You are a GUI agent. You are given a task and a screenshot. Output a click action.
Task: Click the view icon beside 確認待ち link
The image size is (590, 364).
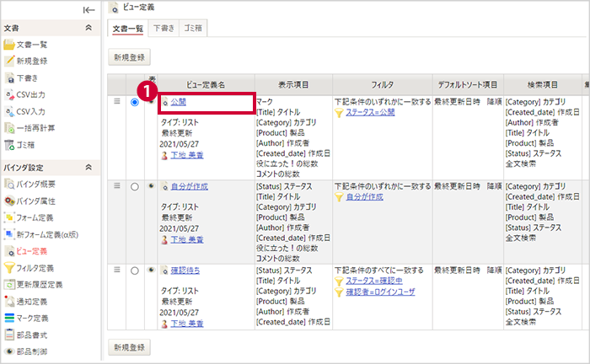pyautogui.click(x=165, y=270)
